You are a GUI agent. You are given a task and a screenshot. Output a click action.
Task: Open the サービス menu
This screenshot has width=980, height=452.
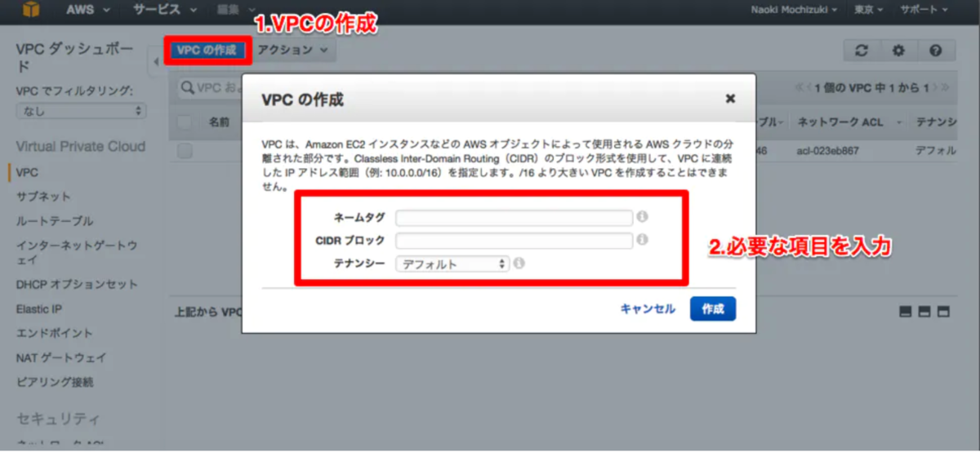tap(166, 10)
